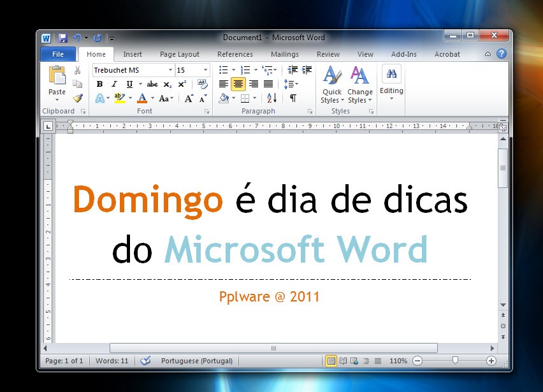The image size is (543, 392).
Task: Align text left
Action: 223,83
